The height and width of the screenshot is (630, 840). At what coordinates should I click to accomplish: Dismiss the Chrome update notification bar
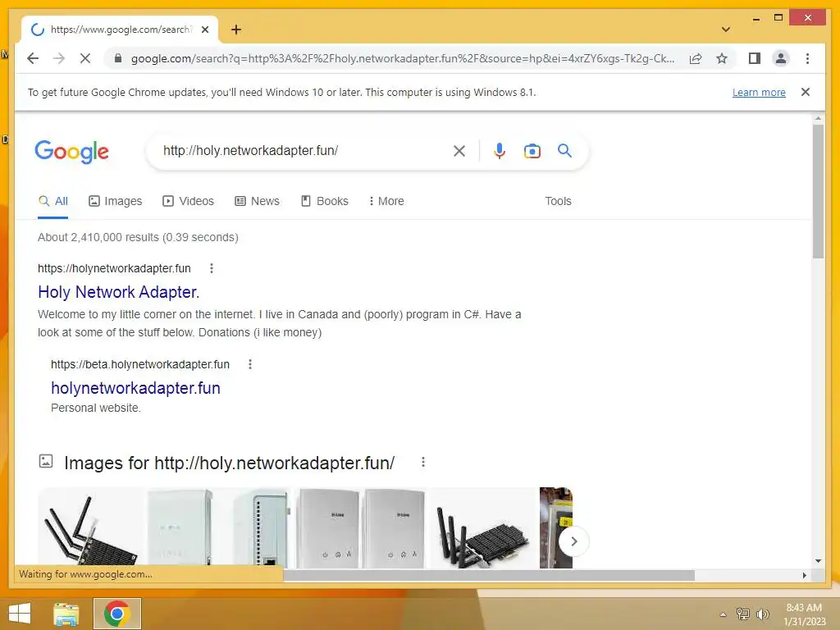tap(805, 92)
